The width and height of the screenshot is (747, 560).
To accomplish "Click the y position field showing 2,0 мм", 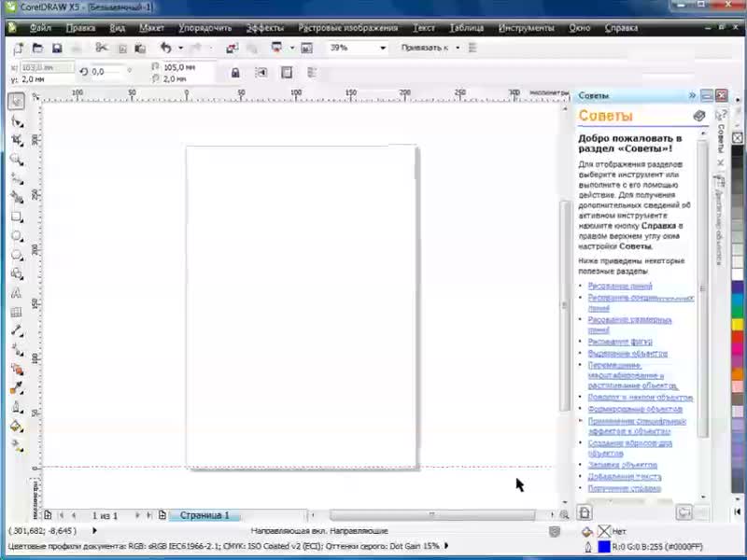I will tap(46, 79).
